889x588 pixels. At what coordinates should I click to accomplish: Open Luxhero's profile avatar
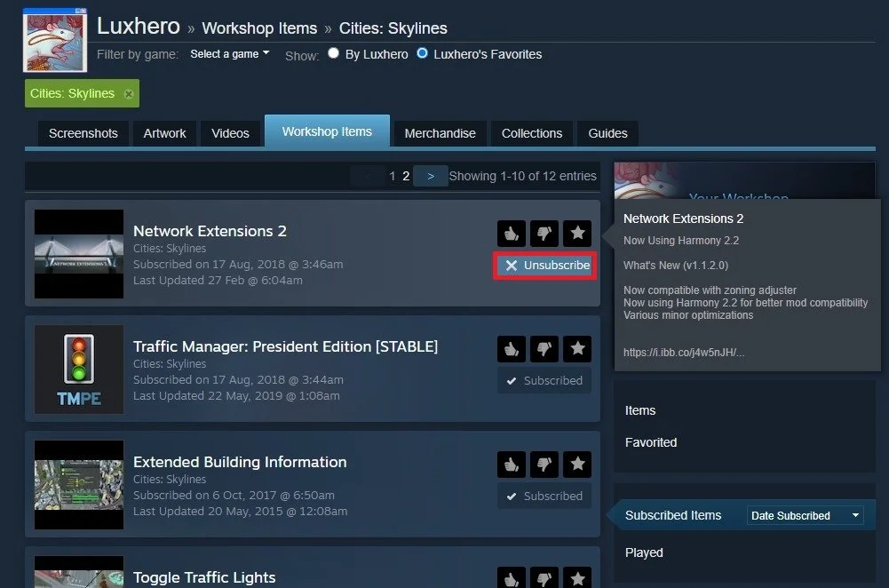[55, 40]
